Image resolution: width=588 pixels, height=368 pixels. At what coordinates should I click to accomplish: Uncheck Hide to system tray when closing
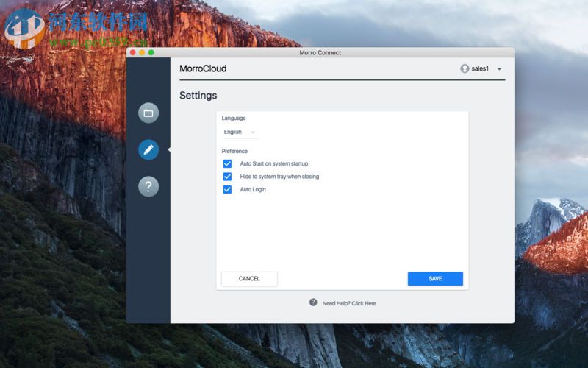pyautogui.click(x=227, y=177)
